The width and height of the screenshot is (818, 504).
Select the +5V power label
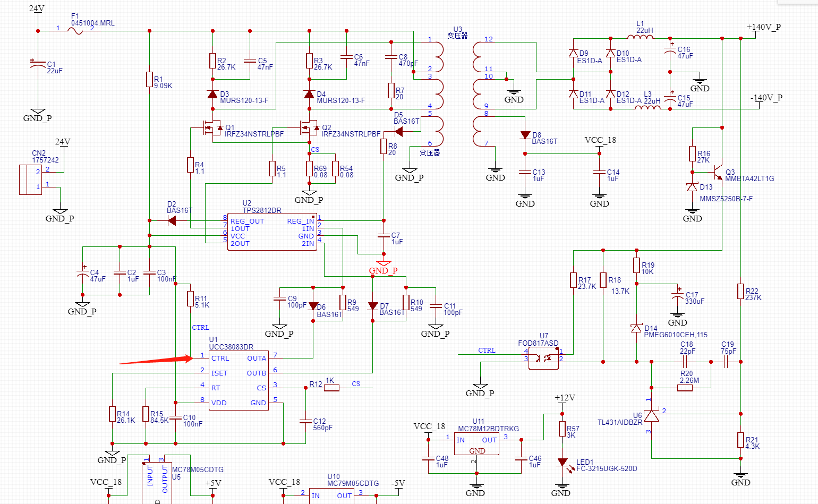click(x=213, y=483)
